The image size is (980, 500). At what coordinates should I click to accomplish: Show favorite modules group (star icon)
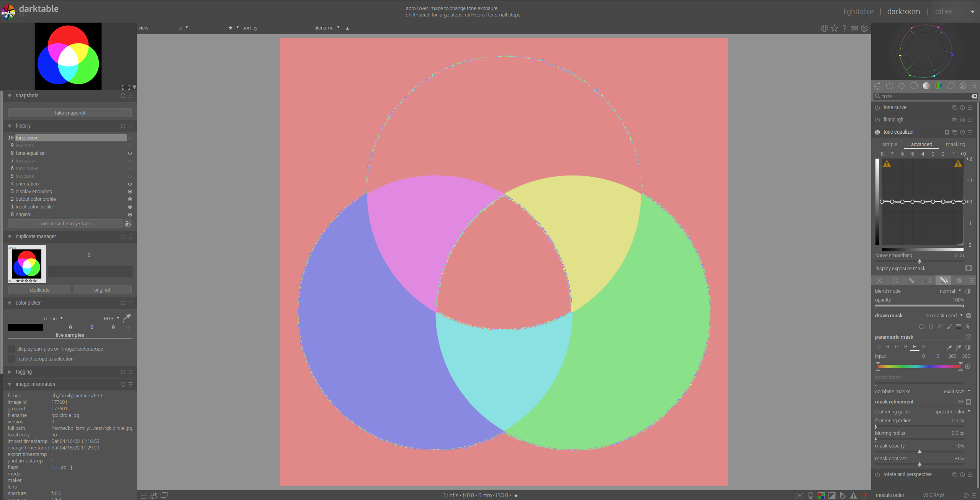pos(901,86)
